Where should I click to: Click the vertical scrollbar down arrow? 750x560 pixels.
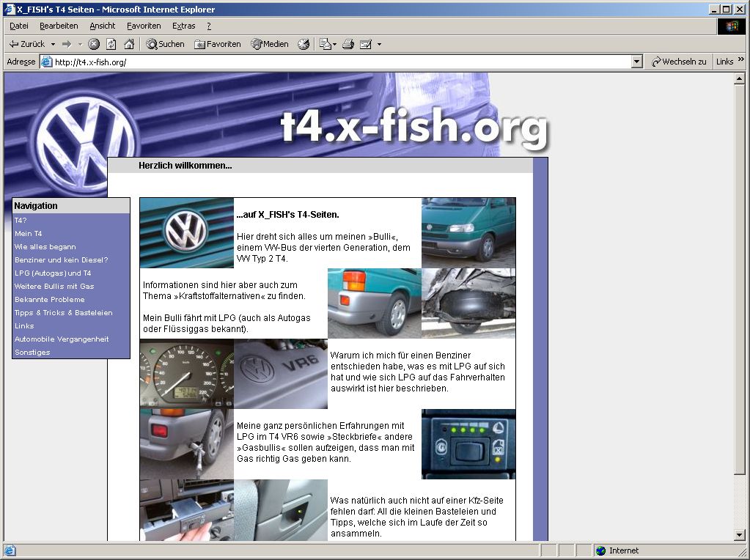[x=739, y=534]
